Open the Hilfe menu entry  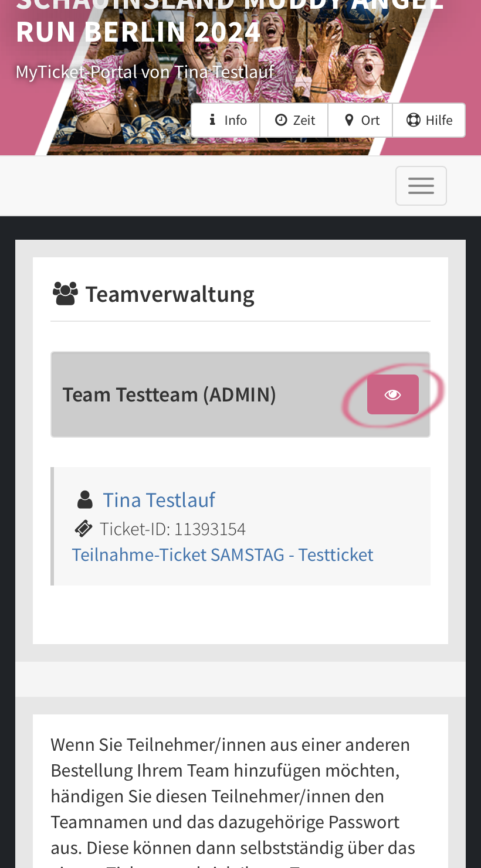429,120
